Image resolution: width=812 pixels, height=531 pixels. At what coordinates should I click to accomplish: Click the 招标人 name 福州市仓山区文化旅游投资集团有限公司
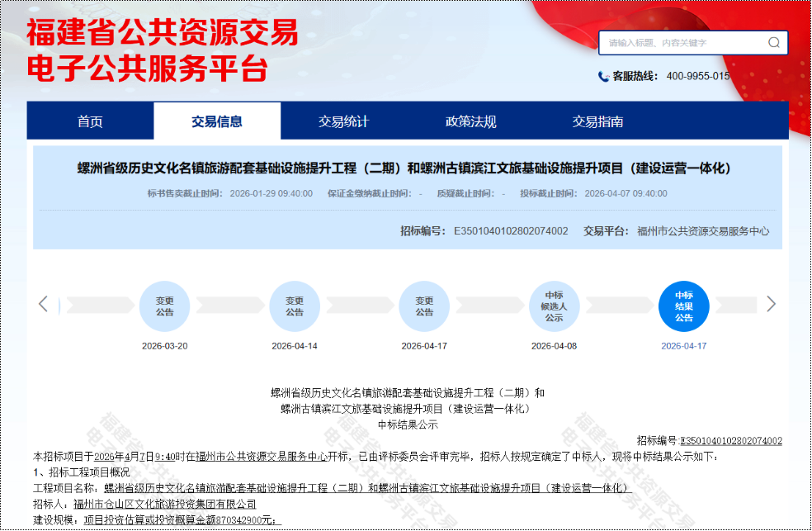tap(165, 504)
